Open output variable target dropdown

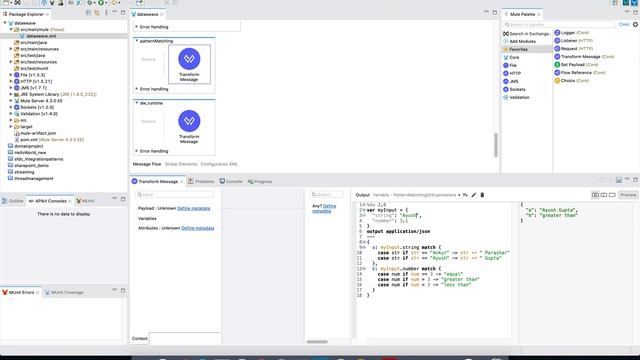[x=459, y=195]
